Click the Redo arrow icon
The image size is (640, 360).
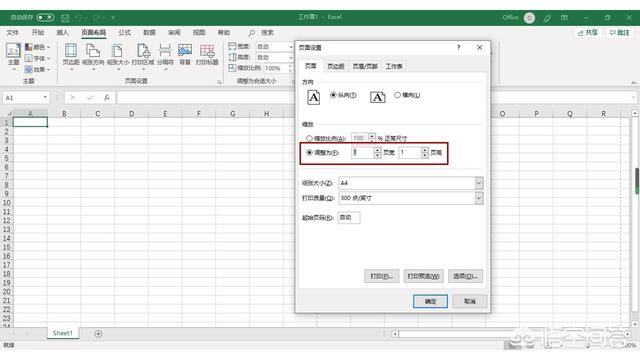[x=96, y=18]
